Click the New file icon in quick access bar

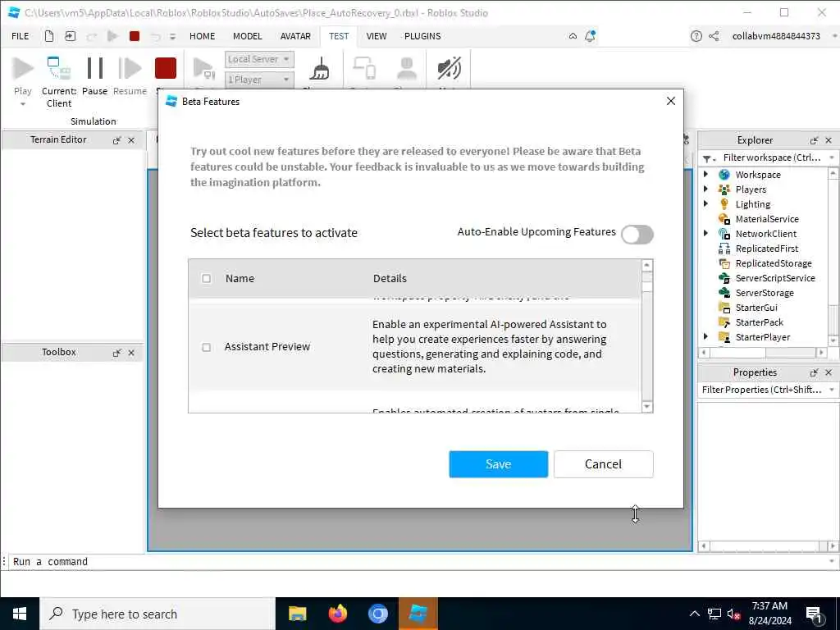pyautogui.click(x=48, y=36)
